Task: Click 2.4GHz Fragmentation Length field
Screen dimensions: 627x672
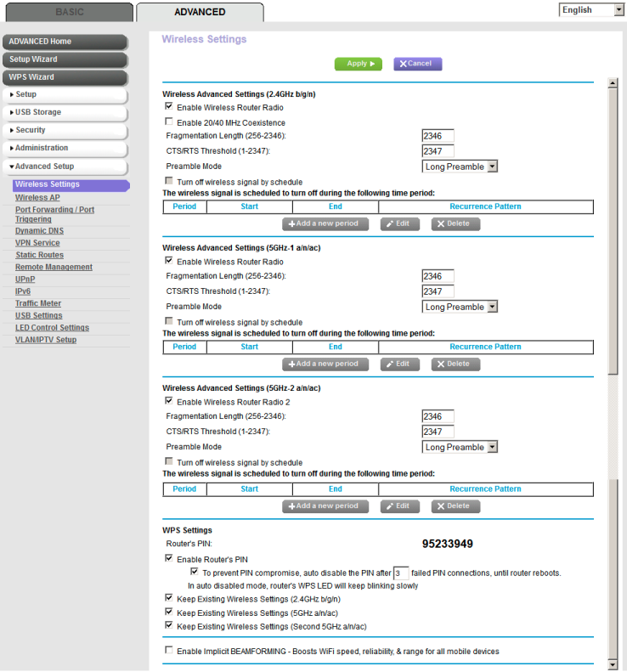Action: tap(438, 136)
